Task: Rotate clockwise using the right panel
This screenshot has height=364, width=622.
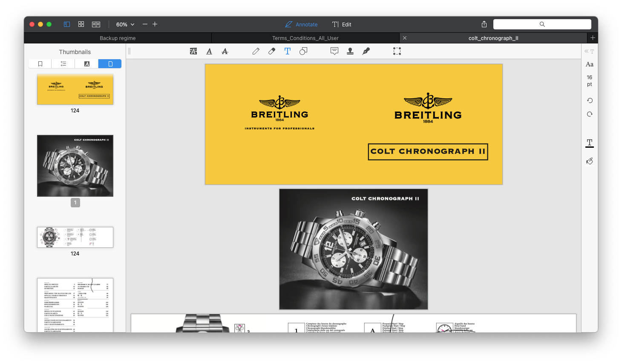Action: click(590, 114)
